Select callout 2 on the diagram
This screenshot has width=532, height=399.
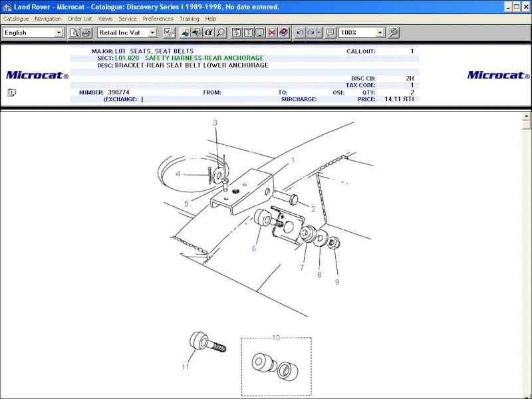(x=313, y=209)
